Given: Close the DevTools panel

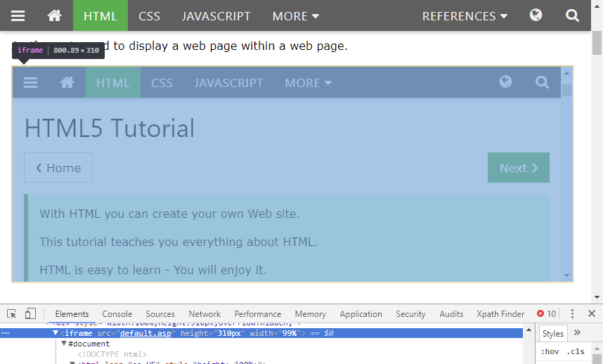Looking at the screenshot, I should (592, 313).
